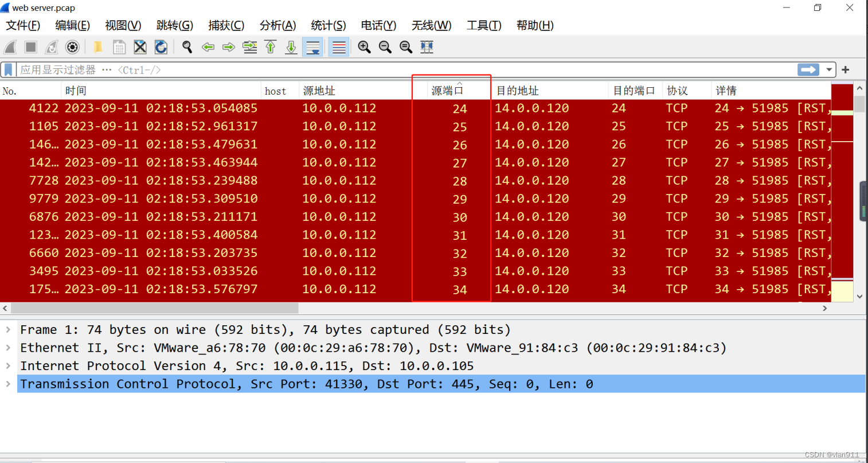
Task: Go forward to next packet arrow
Action: (229, 47)
